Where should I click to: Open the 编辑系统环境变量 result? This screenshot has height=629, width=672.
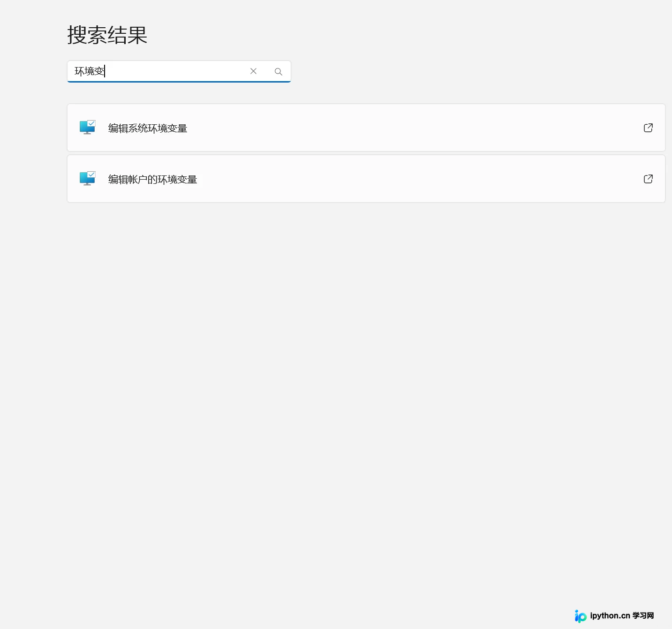366,128
